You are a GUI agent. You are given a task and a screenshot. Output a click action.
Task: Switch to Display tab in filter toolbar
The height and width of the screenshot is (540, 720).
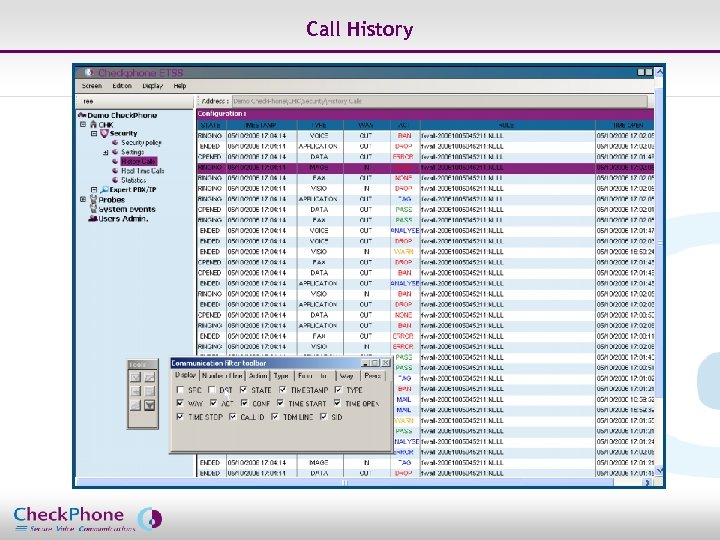(186, 375)
